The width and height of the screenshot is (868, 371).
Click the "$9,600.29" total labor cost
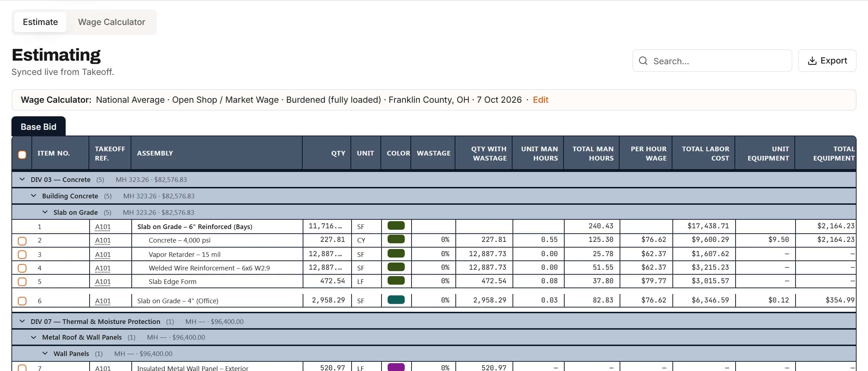point(710,240)
